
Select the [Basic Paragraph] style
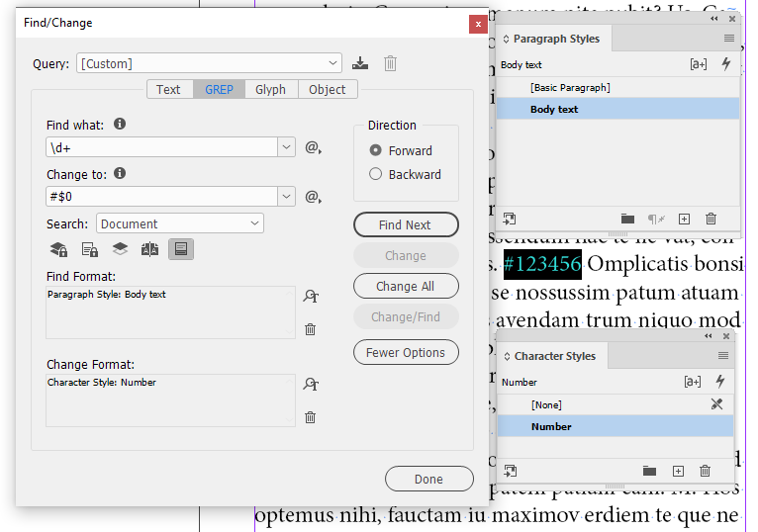pyautogui.click(x=570, y=88)
